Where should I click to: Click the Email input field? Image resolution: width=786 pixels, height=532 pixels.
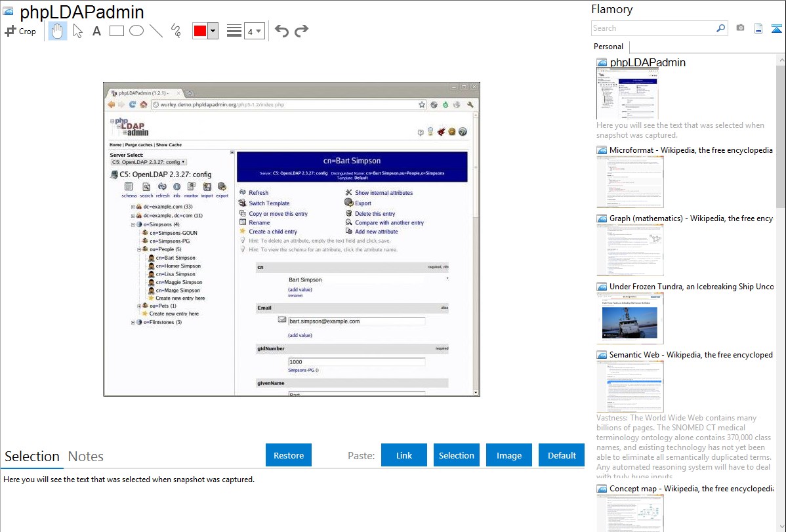click(x=356, y=321)
